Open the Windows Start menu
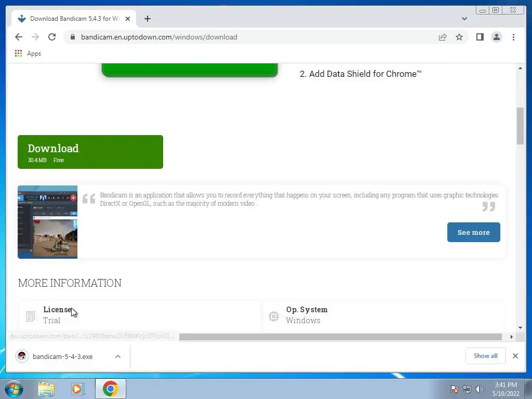Viewport: 532px width, 399px height. pyautogui.click(x=14, y=389)
